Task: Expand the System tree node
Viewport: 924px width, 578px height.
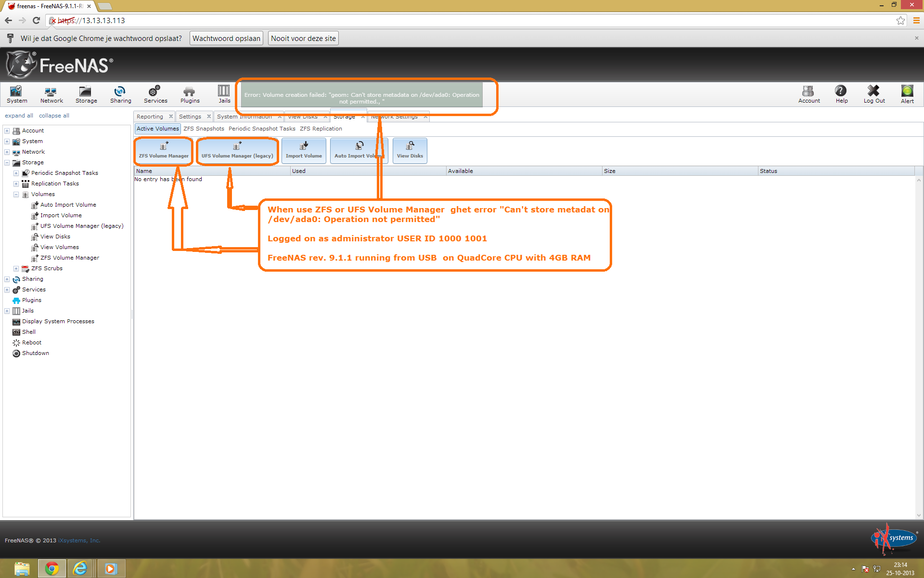Action: click(x=7, y=141)
